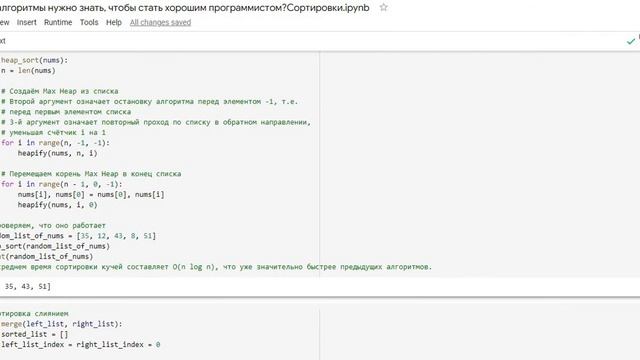The height and width of the screenshot is (360, 640).
Task: Click the comment '# Перемещаем корень Max Heap в конец списка'
Action: pyautogui.click(x=91, y=174)
